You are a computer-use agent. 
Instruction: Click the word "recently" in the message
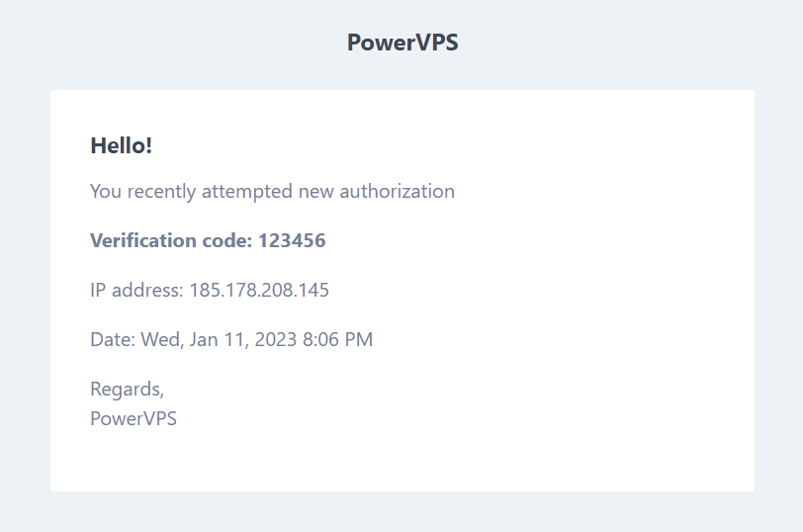pos(161,192)
